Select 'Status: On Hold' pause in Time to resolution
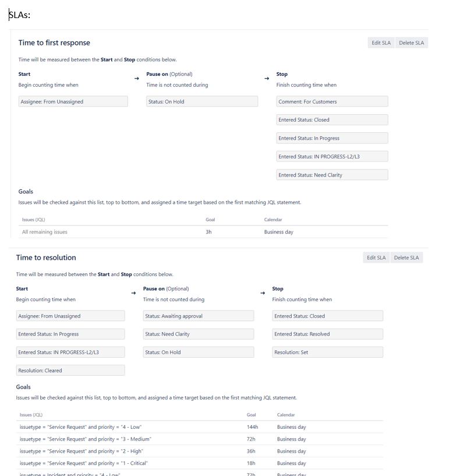The image size is (453, 476). coord(199,352)
